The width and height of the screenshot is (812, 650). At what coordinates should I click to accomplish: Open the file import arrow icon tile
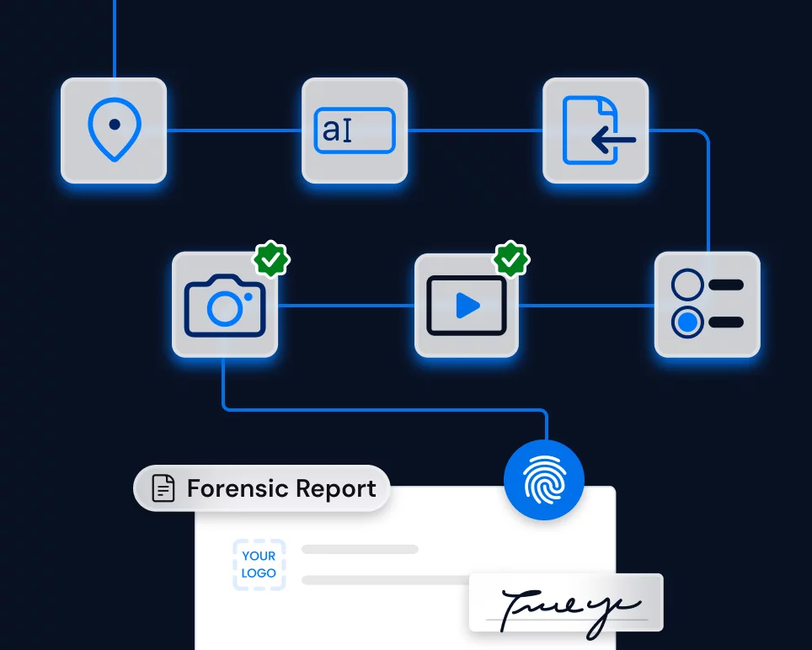[596, 131]
